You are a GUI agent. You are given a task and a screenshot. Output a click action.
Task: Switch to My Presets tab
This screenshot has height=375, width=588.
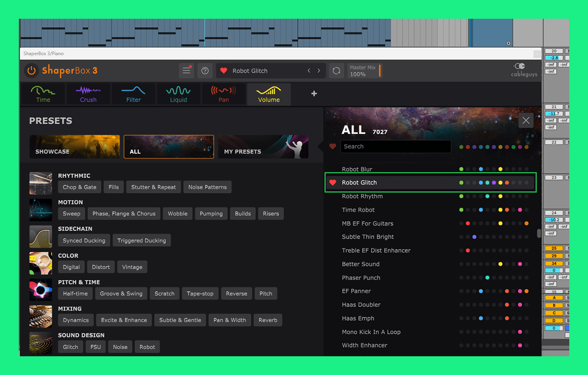tap(263, 147)
